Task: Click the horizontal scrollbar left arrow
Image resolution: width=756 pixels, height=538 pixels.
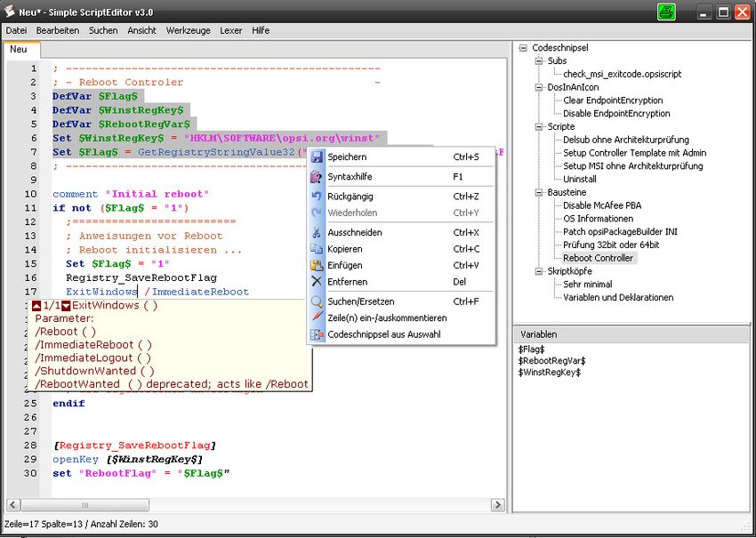Action: click(x=13, y=505)
